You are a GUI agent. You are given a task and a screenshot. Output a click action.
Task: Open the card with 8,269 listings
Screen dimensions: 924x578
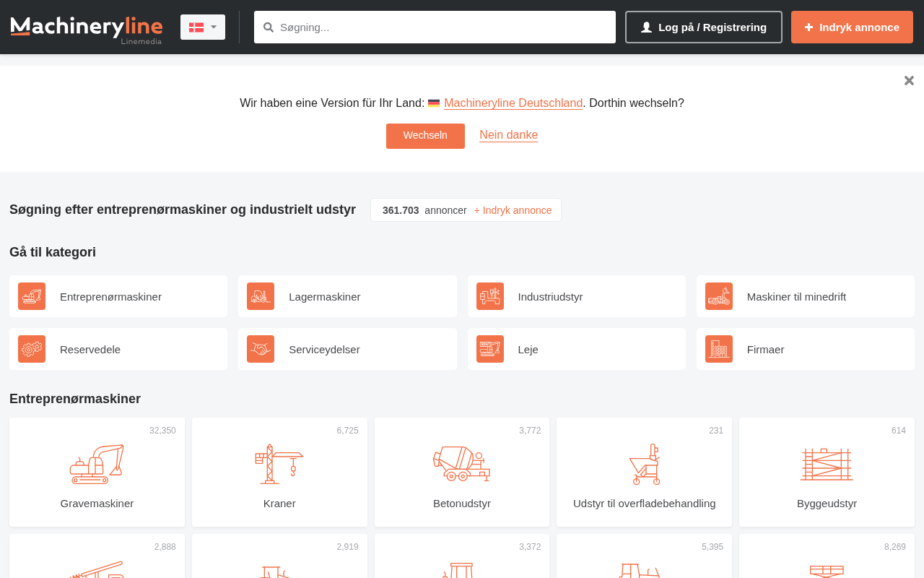(x=827, y=556)
